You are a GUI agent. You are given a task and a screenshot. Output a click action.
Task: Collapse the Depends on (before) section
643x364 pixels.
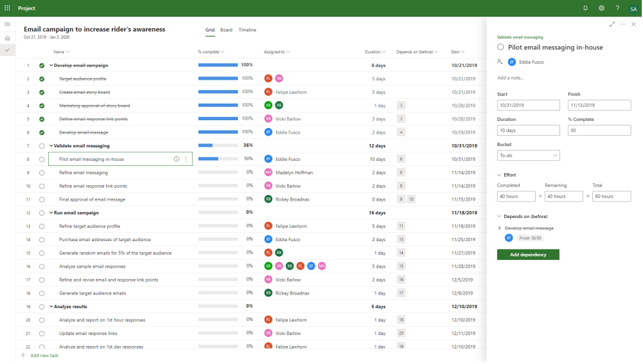coord(499,216)
